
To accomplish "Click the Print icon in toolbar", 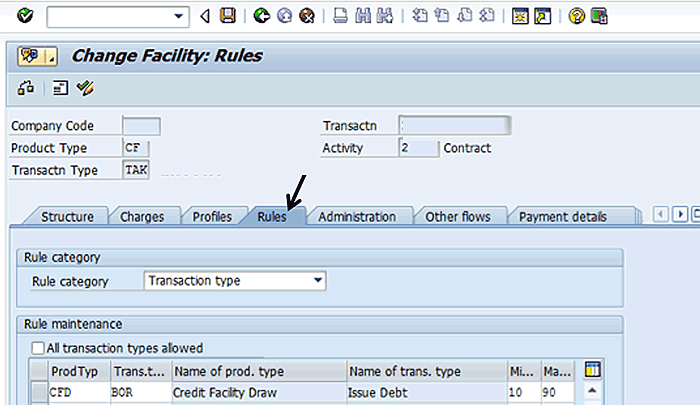I will (340, 16).
